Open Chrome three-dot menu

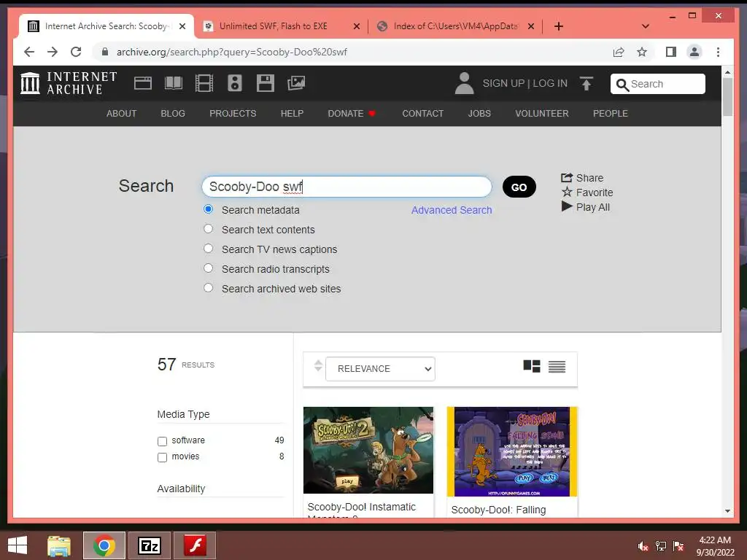pyautogui.click(x=718, y=52)
